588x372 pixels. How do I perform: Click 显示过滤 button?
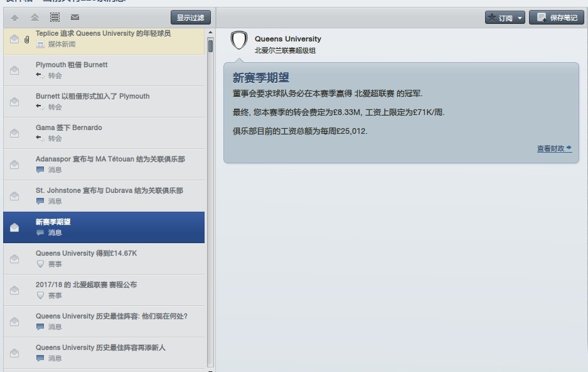tap(191, 18)
